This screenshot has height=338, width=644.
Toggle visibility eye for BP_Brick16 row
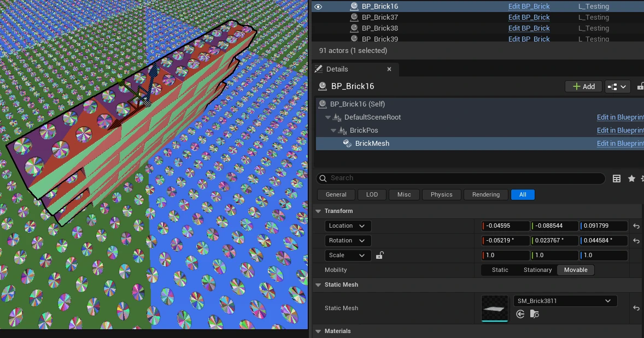point(318,7)
